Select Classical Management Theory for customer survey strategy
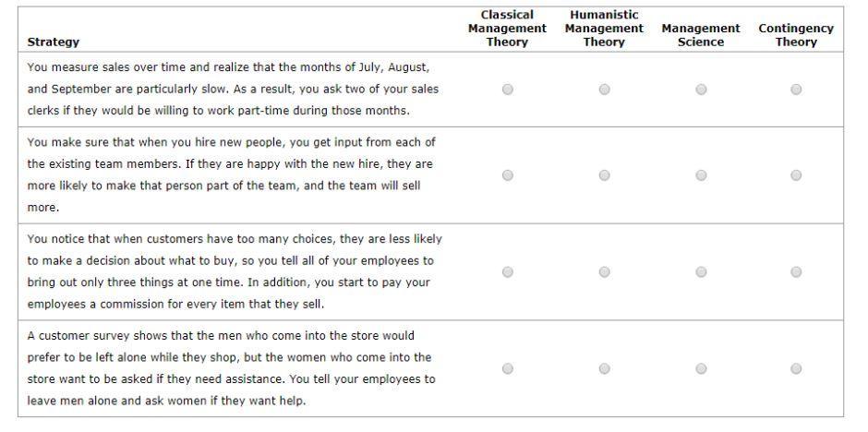The height and width of the screenshot is (432, 868). [x=508, y=368]
